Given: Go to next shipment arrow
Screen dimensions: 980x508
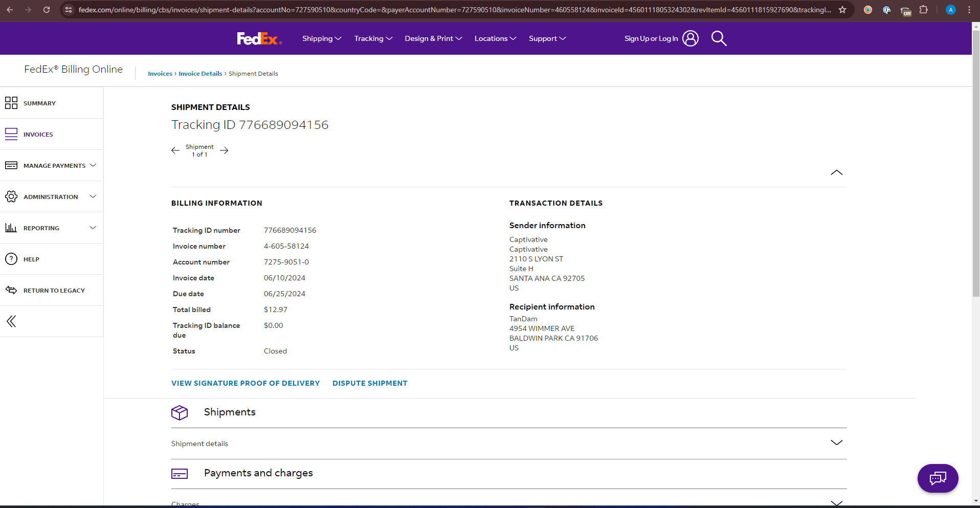Looking at the screenshot, I should (x=224, y=150).
